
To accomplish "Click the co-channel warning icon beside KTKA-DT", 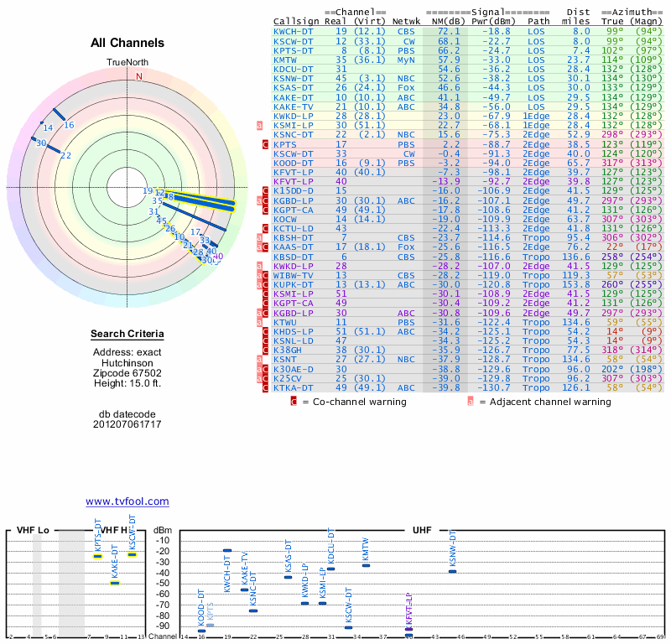I will point(266,387).
